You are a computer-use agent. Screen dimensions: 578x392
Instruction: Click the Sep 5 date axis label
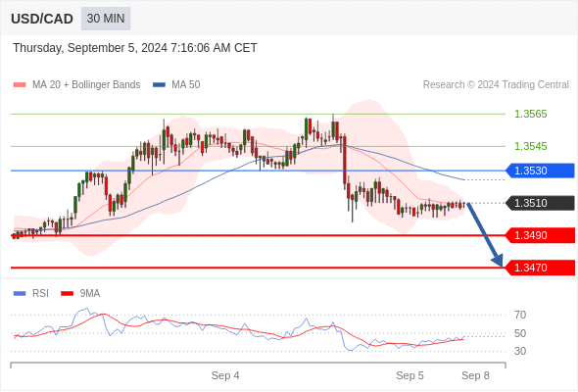(x=409, y=375)
